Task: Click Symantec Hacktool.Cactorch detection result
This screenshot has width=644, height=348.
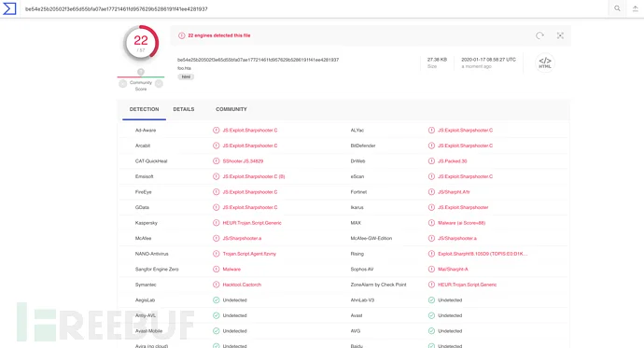Action: pos(242,285)
